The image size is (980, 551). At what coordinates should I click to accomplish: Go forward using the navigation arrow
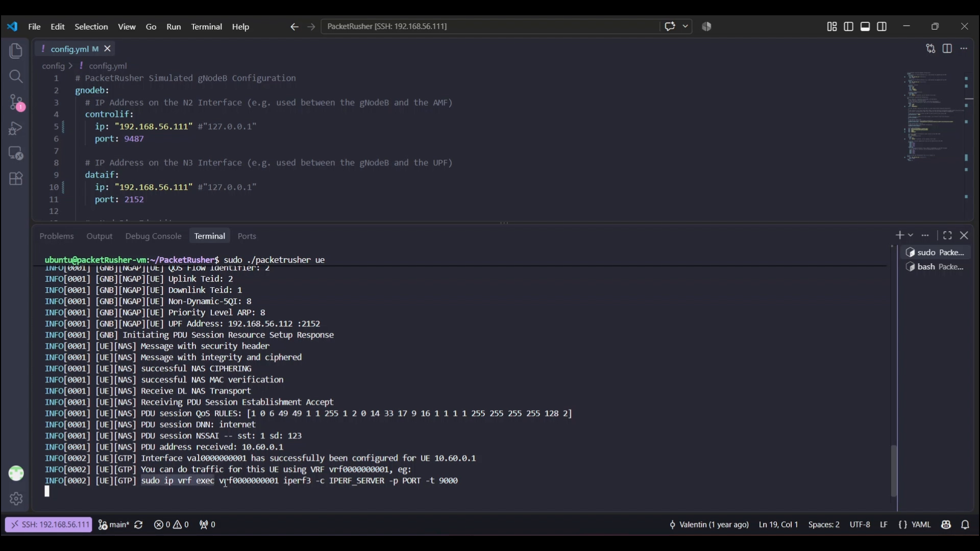coord(311,27)
